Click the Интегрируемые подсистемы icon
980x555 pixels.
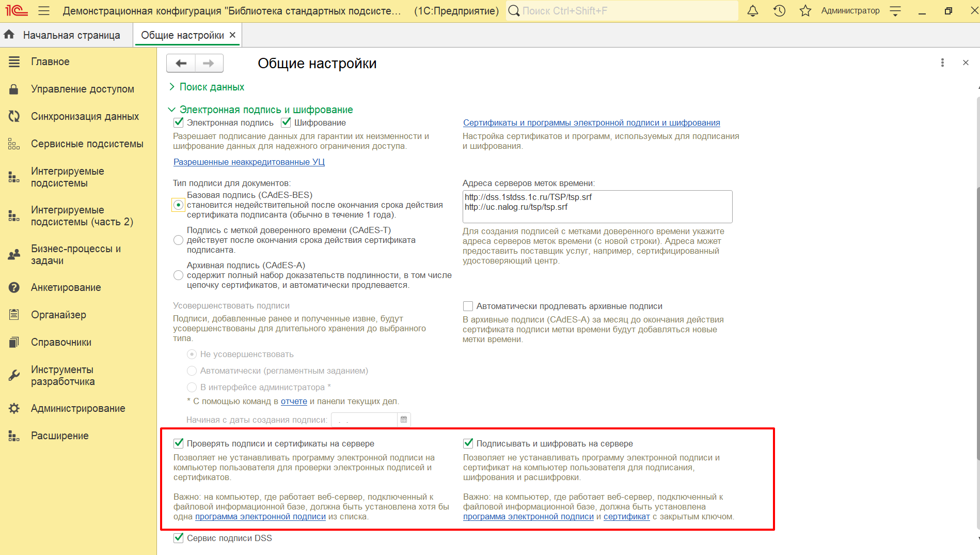click(x=14, y=177)
